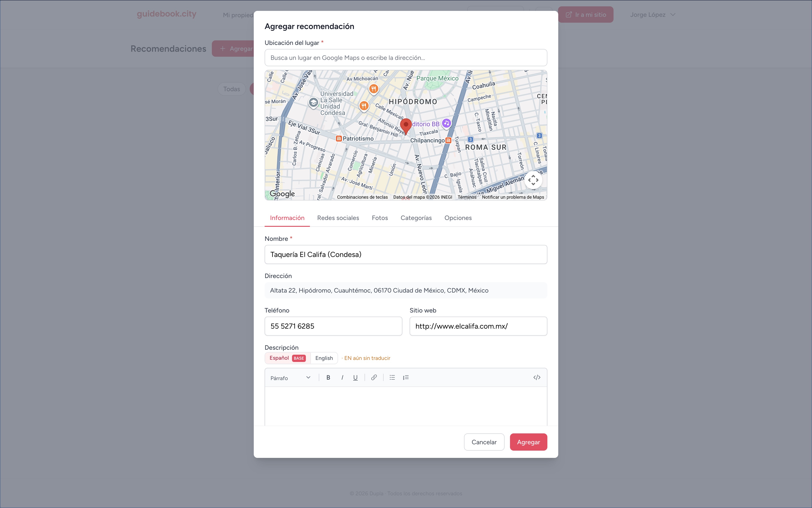Open the Opciones tab
The width and height of the screenshot is (812, 508).
coord(458,218)
